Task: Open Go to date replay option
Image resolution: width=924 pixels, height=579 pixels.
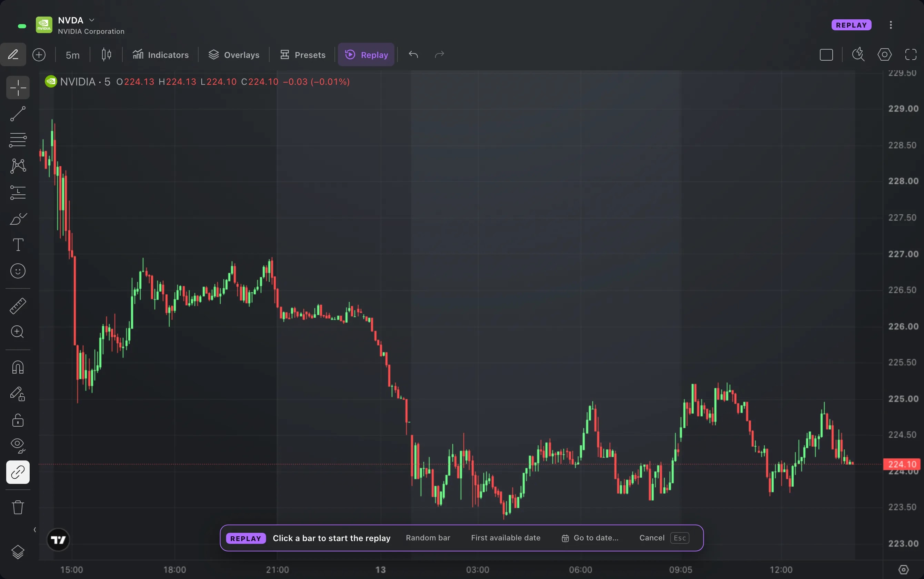Action: click(x=590, y=538)
